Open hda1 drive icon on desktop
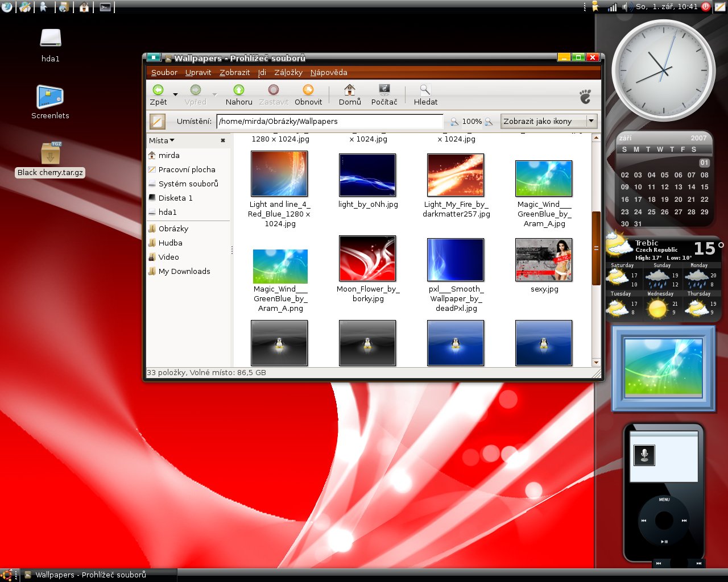This screenshot has width=728, height=582. [51, 39]
